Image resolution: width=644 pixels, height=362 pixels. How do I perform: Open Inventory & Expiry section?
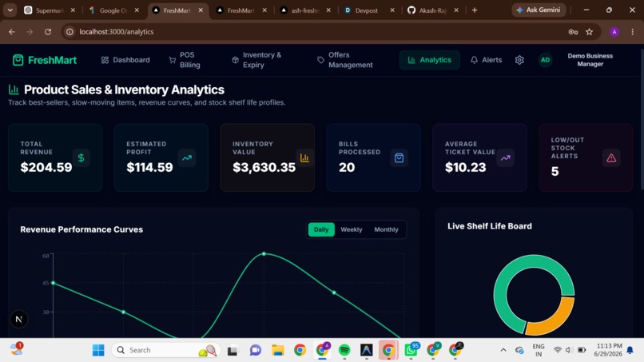(256, 60)
